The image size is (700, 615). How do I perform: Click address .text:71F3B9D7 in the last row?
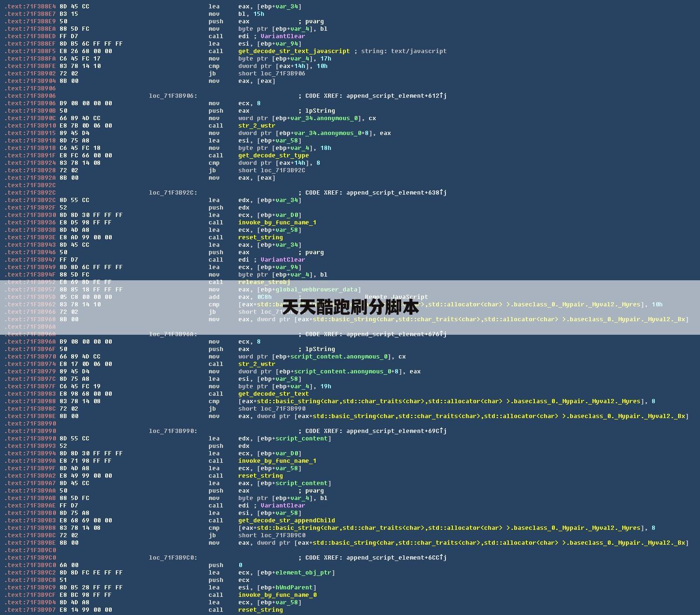pyautogui.click(x=30, y=610)
